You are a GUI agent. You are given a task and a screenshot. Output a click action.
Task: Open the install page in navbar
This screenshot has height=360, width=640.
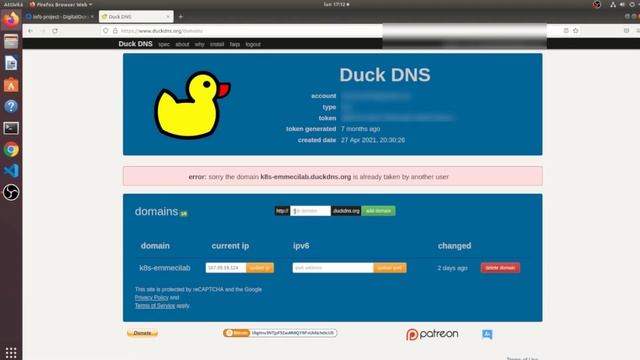pyautogui.click(x=217, y=44)
